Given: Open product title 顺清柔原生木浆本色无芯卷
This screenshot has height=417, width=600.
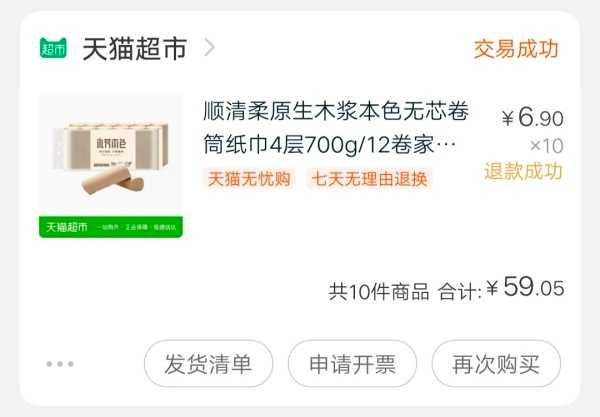Looking at the screenshot, I should click(x=336, y=111).
